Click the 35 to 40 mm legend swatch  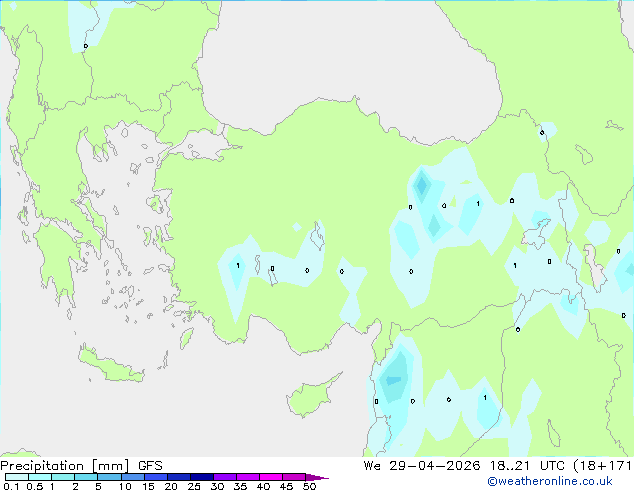(247, 477)
